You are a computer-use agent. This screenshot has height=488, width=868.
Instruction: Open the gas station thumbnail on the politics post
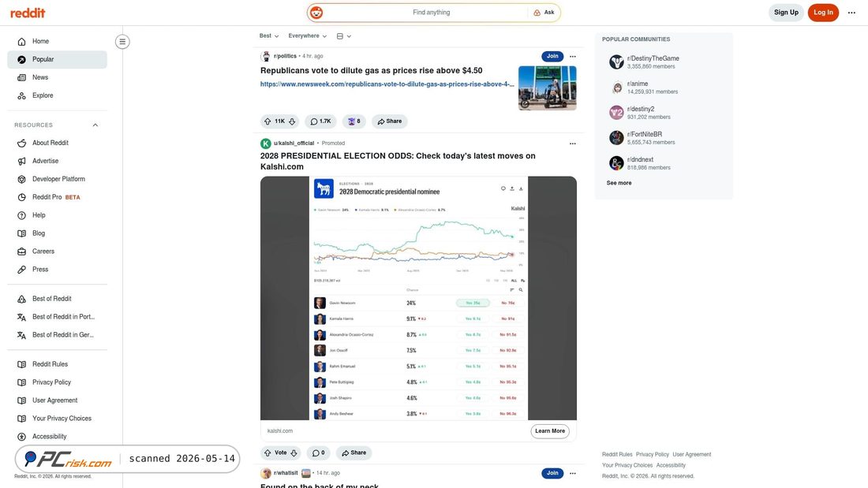(548, 88)
